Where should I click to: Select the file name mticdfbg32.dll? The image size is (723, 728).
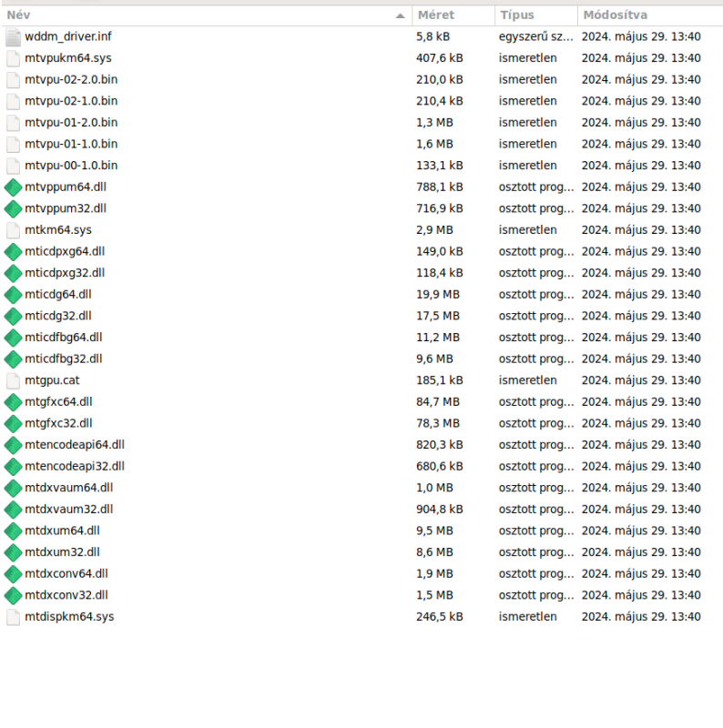pyautogui.click(x=64, y=359)
